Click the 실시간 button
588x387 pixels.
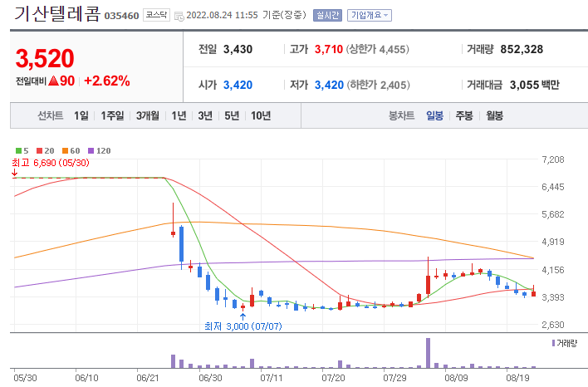[x=327, y=16]
